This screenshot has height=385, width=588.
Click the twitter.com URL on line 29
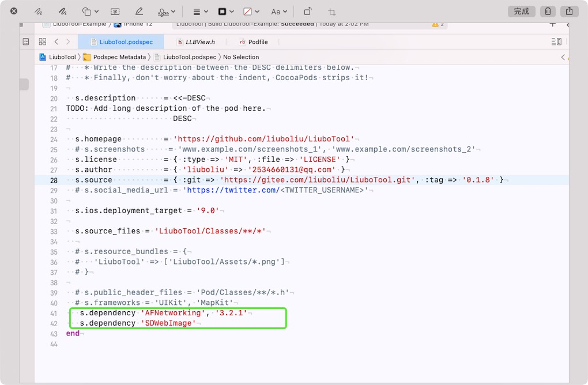233,190
